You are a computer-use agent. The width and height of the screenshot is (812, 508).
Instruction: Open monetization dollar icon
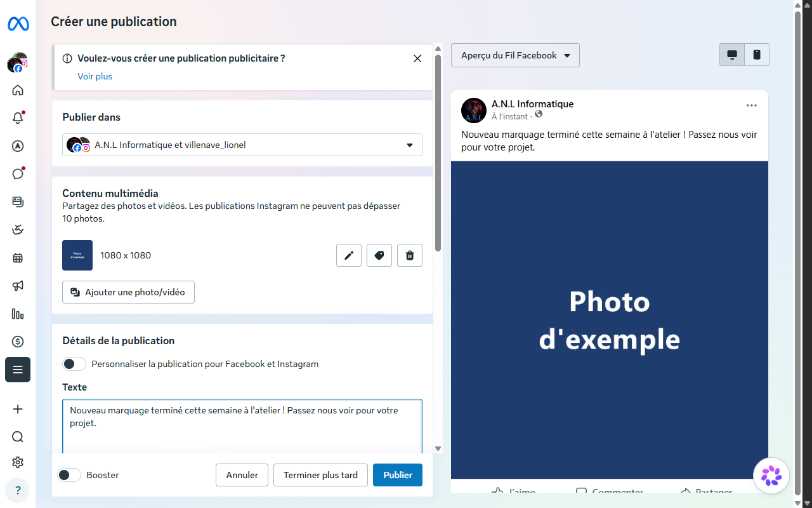(18, 342)
